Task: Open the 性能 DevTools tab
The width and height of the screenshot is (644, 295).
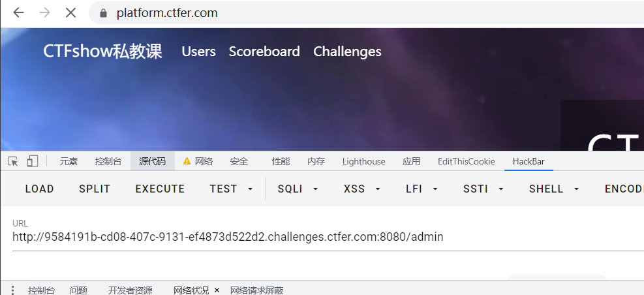Action: point(281,161)
